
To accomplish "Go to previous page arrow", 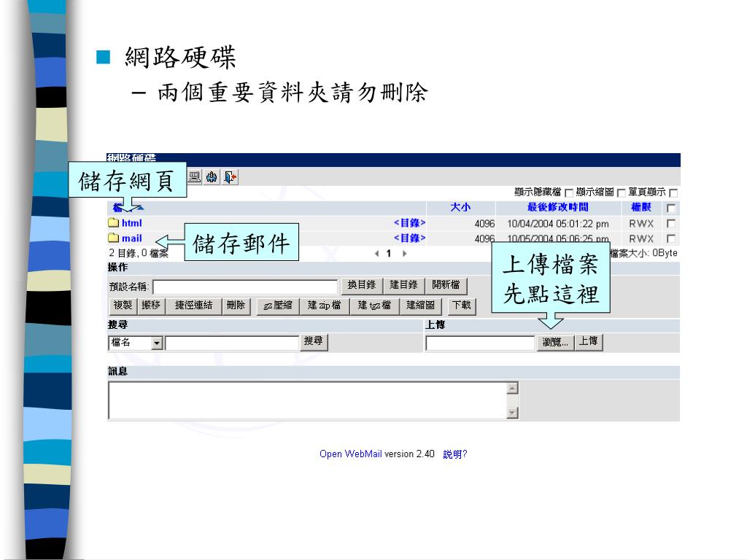I will 377,253.
